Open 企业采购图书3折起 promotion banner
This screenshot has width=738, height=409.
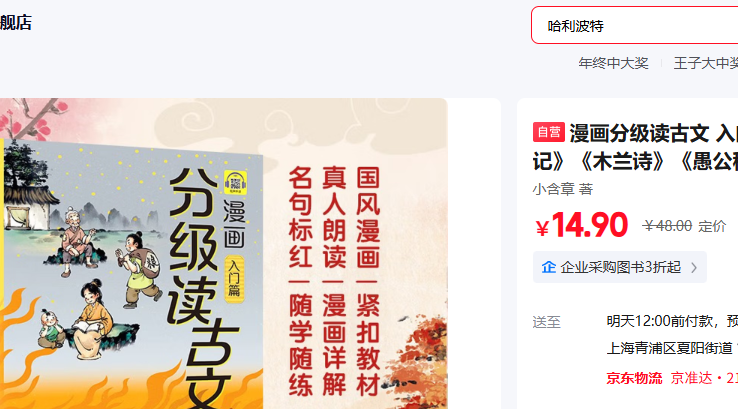point(619,267)
